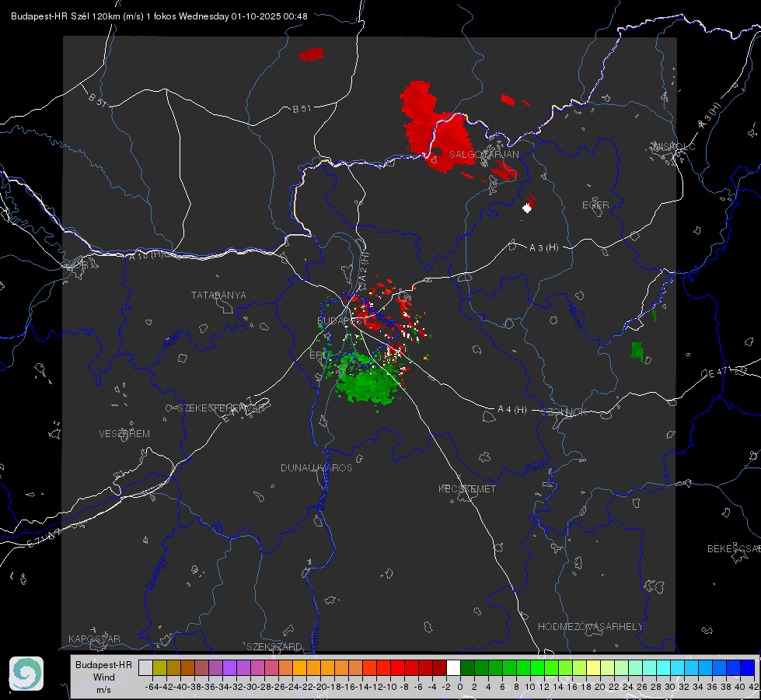Image resolution: width=761 pixels, height=700 pixels.
Task: Click the 'B 51' label at upper center
Action: tap(302, 108)
